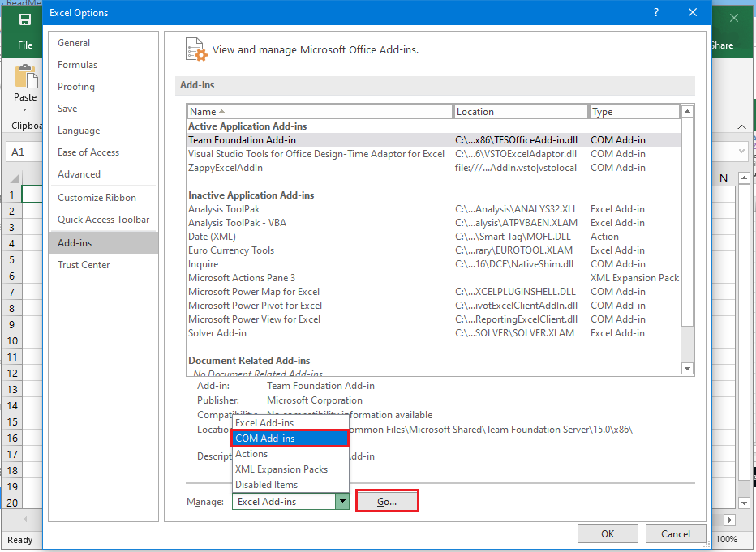This screenshot has width=756, height=552.
Task: Click the add-ins list scroll down arrow
Action: point(688,369)
